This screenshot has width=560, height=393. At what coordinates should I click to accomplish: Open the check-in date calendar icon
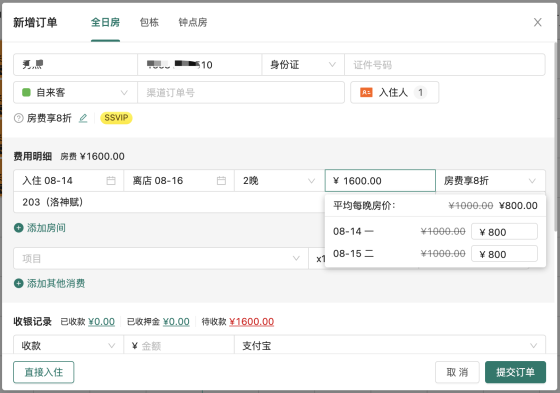[x=111, y=181]
